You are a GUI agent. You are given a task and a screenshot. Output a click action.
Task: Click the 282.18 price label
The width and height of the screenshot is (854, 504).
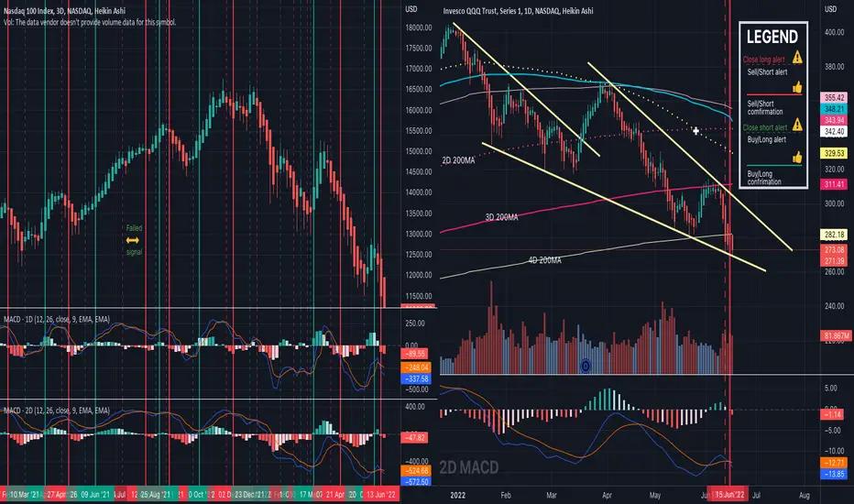(834, 235)
